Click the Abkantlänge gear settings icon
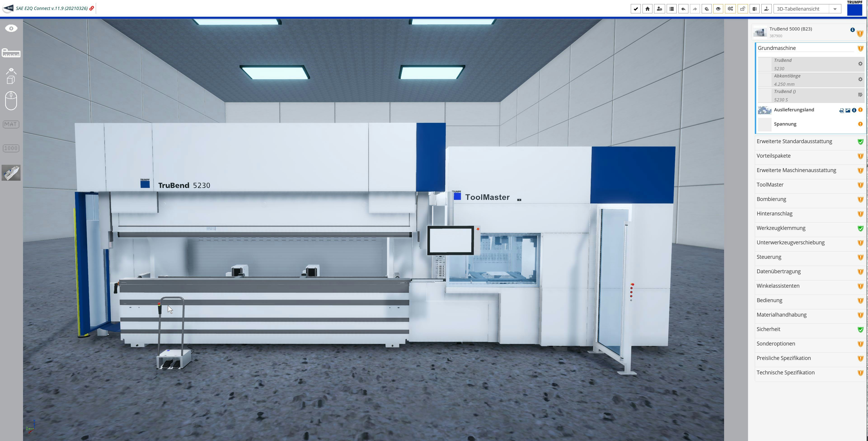The height and width of the screenshot is (441, 868). tap(860, 79)
